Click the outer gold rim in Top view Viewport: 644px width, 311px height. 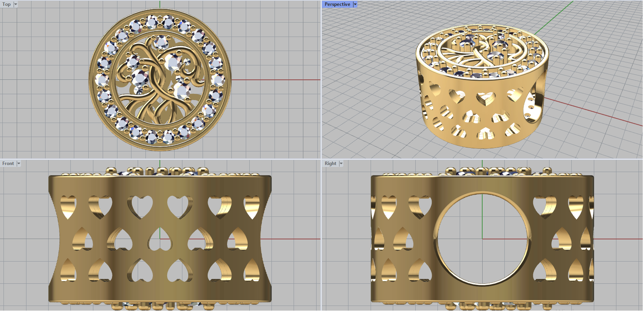[x=93, y=80]
